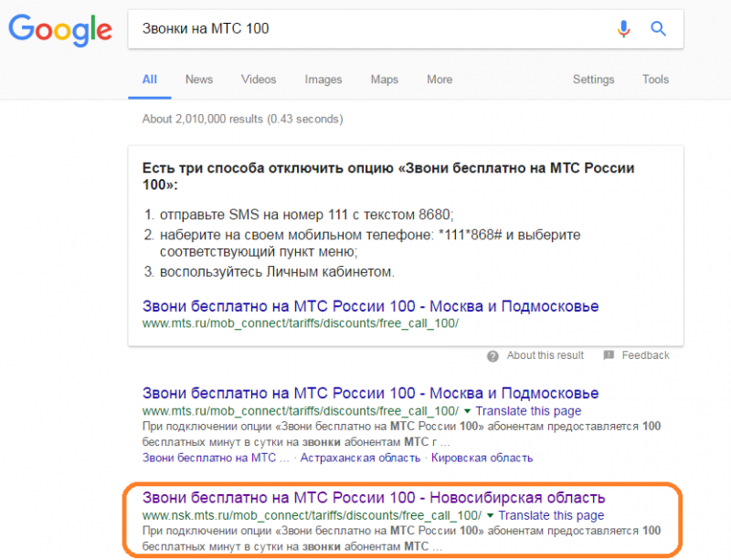The height and width of the screenshot is (560, 731).
Task: Click 'About this result' link text
Action: pyautogui.click(x=546, y=355)
